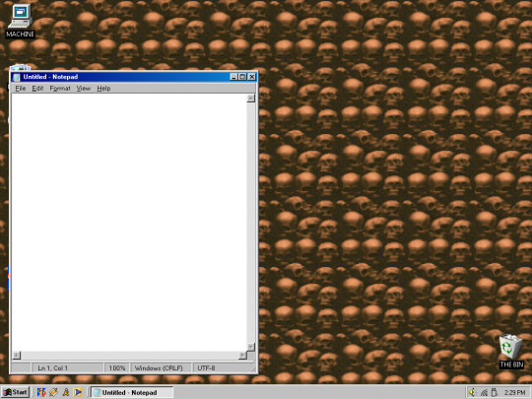The width and height of the screenshot is (532, 399).
Task: Click inside the Notepad text area
Action: coord(129,223)
